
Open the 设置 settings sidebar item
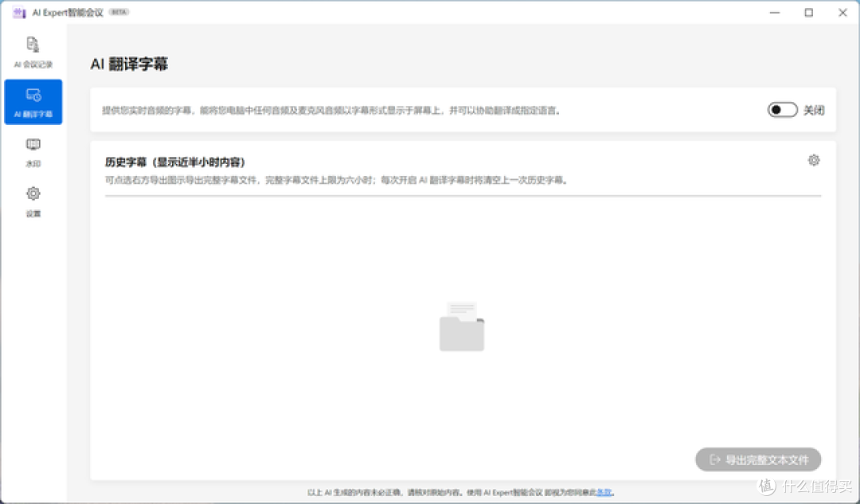pyautogui.click(x=33, y=201)
